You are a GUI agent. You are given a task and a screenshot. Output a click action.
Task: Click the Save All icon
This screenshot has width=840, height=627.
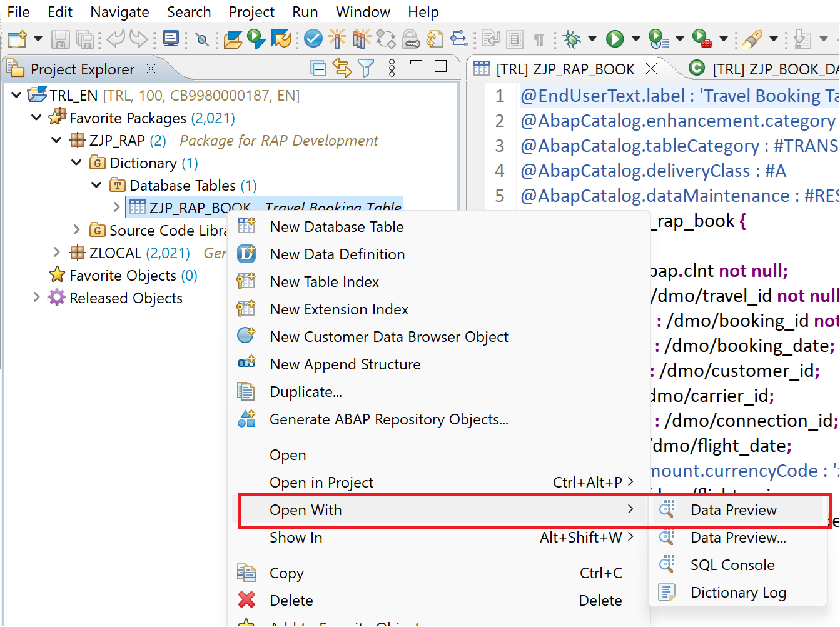[84, 39]
